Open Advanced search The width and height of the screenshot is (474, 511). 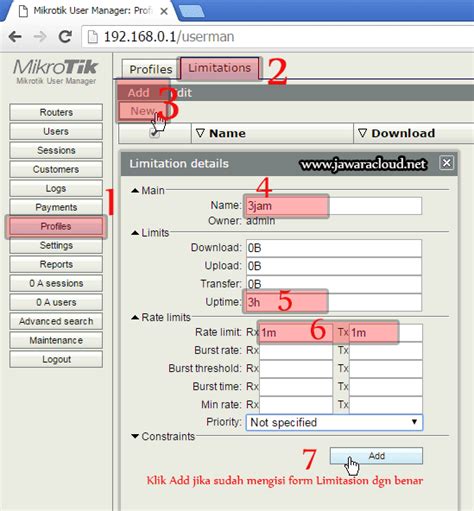pyautogui.click(x=56, y=321)
